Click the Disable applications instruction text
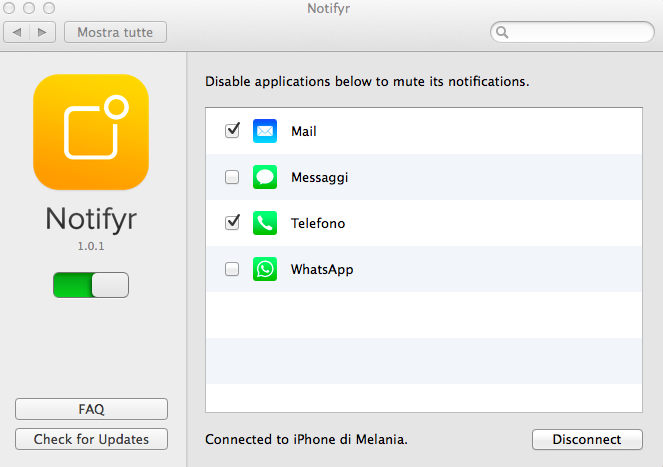Viewport: 663px width, 467px height. pyautogui.click(x=367, y=81)
